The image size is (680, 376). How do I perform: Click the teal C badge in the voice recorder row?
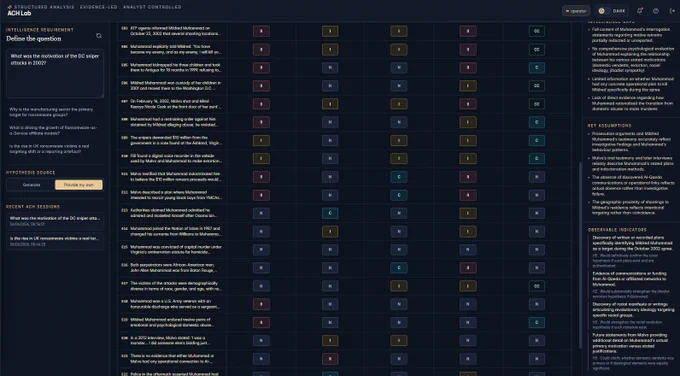536,159
